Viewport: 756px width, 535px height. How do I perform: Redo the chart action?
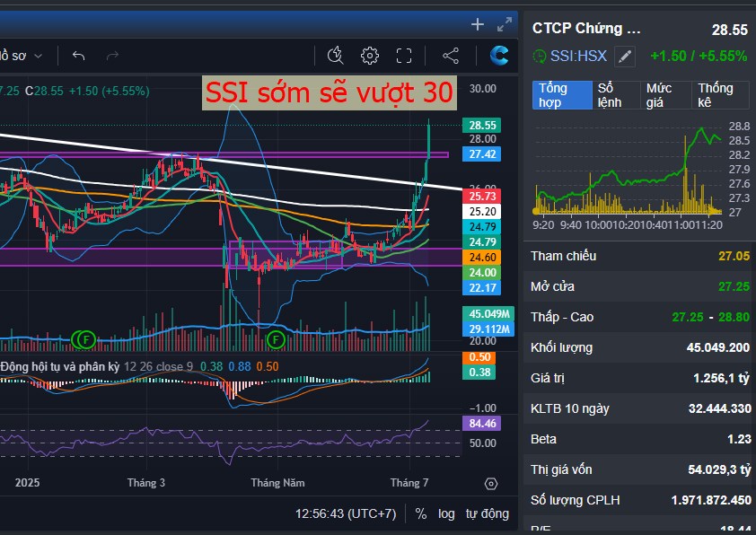tap(112, 56)
